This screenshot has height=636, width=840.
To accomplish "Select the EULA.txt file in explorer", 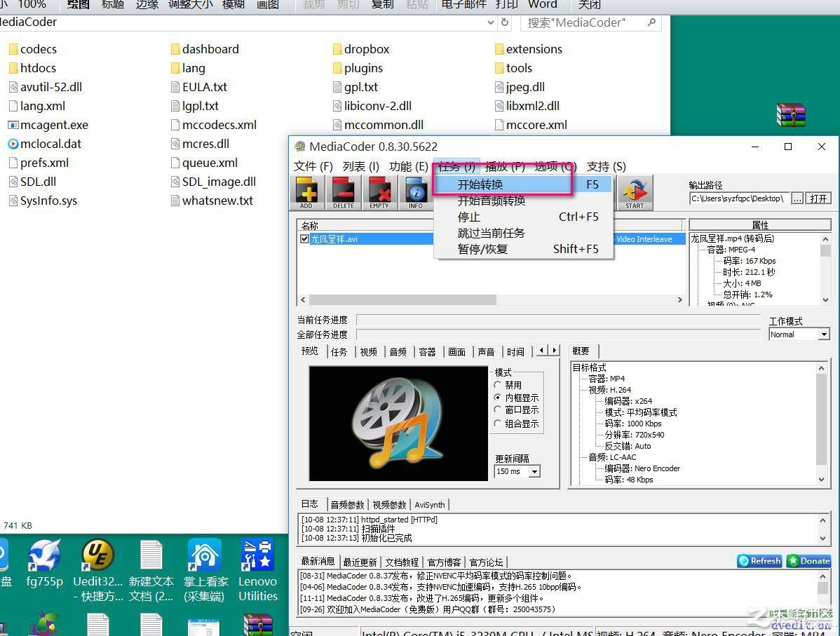I will pyautogui.click(x=198, y=87).
